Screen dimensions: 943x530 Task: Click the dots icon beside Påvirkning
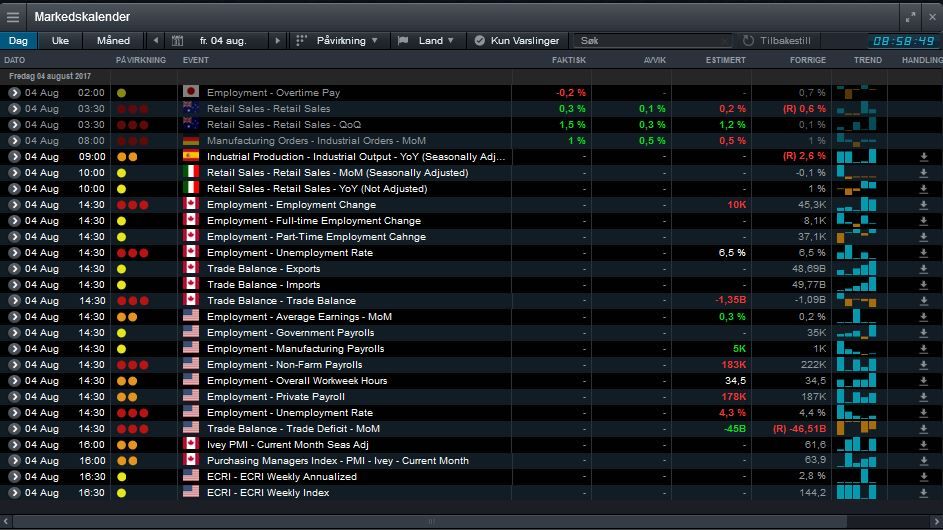point(301,41)
